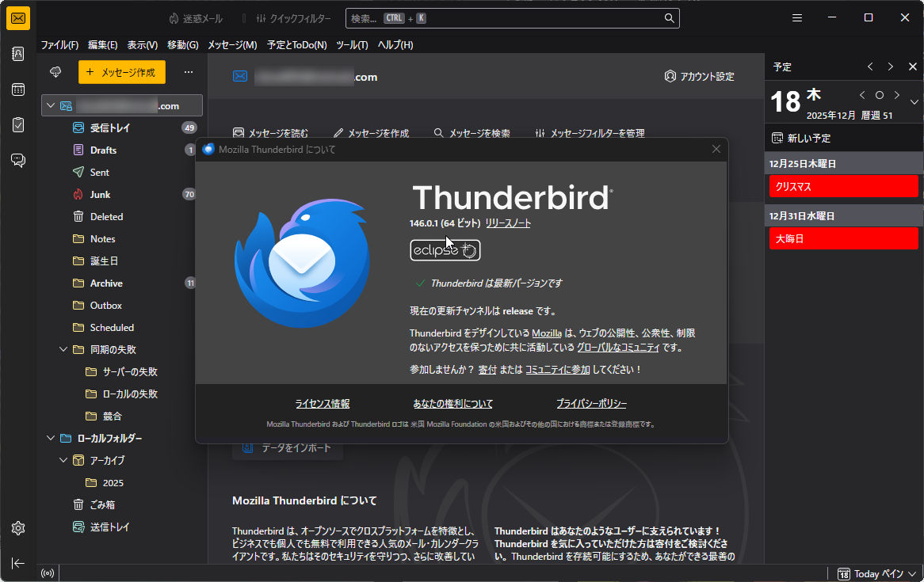Expand the mini calendar in the Today pane
This screenshot has width=924, height=582.
click(914, 101)
